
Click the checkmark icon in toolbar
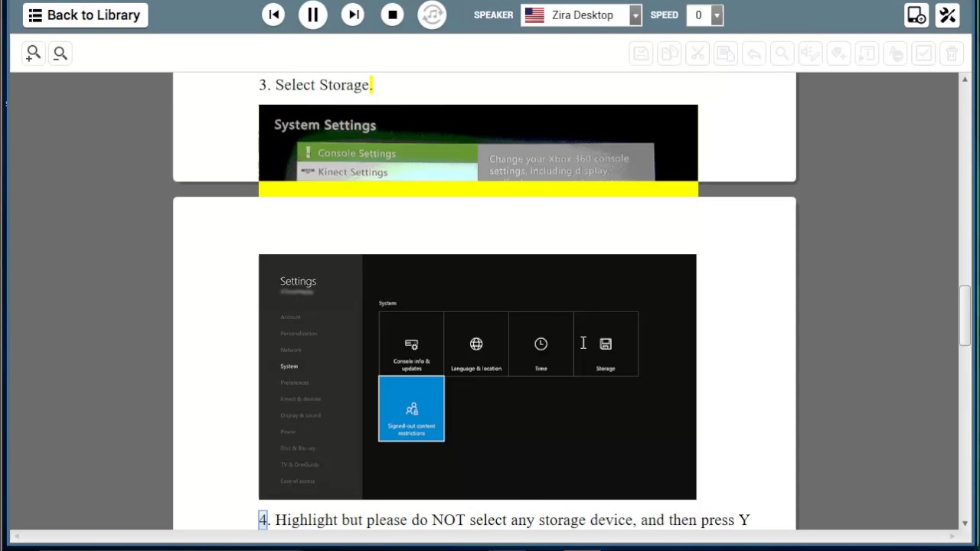pyautogui.click(x=923, y=54)
